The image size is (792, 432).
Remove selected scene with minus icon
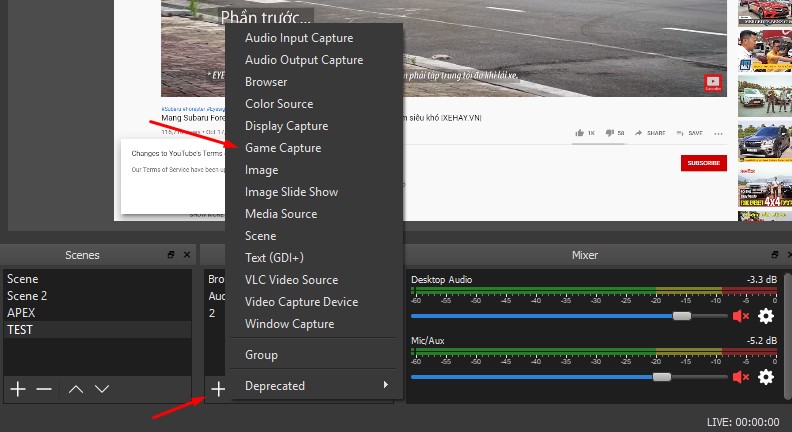(x=44, y=389)
